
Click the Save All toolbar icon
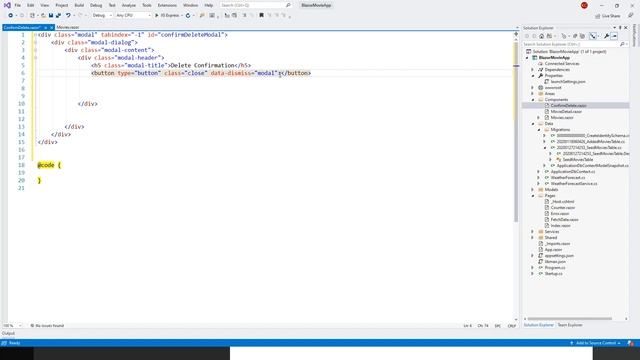58,16
